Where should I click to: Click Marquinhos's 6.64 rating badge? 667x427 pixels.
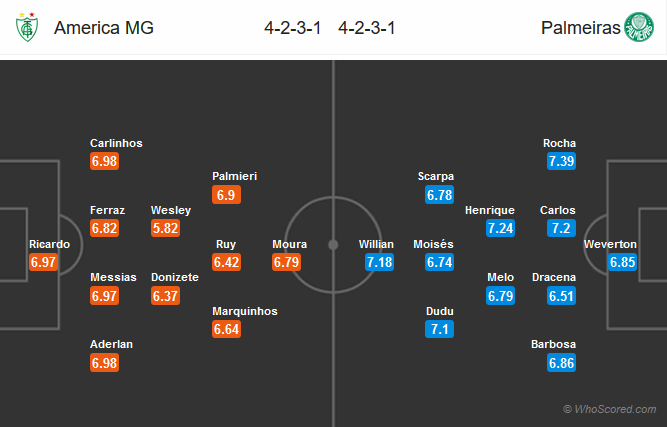pos(226,329)
